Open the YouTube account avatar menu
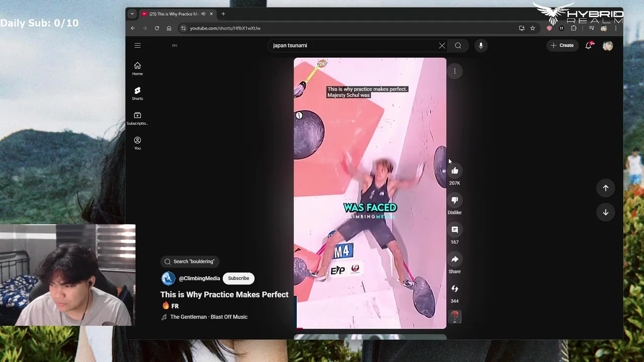Image resolution: width=644 pixels, height=362 pixels. 608,45
